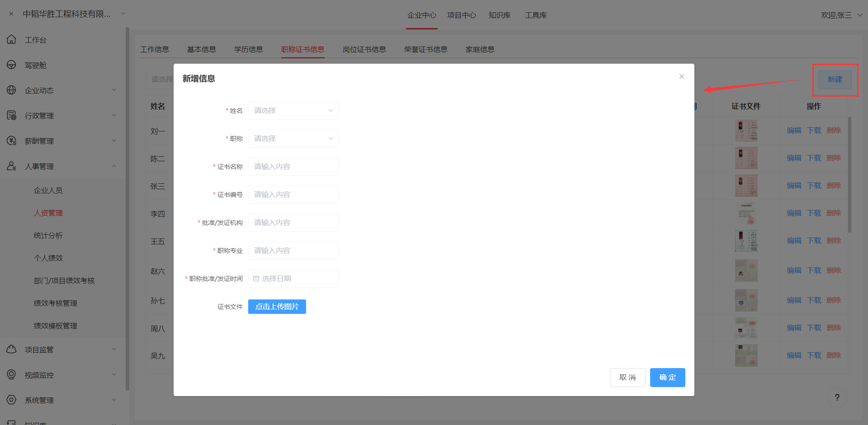Switch to the 家庭信息 tab
Screen dimensions: 868x425
[480, 49]
